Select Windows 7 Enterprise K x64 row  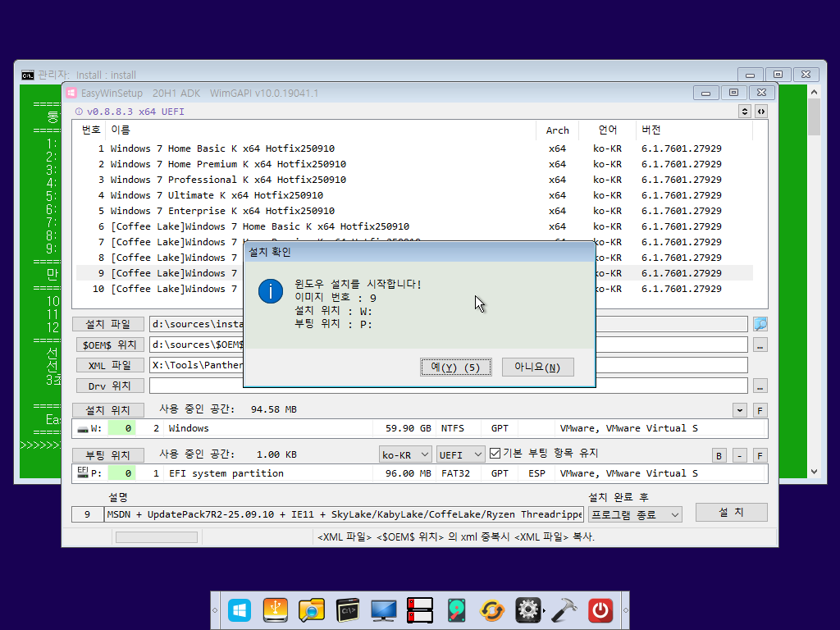click(414, 211)
